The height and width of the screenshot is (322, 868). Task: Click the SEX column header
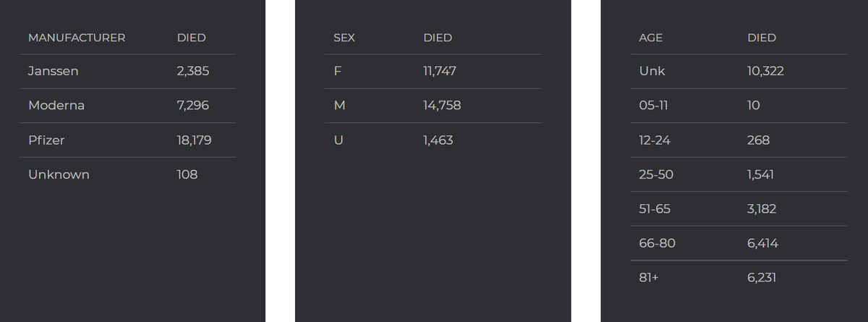point(344,38)
